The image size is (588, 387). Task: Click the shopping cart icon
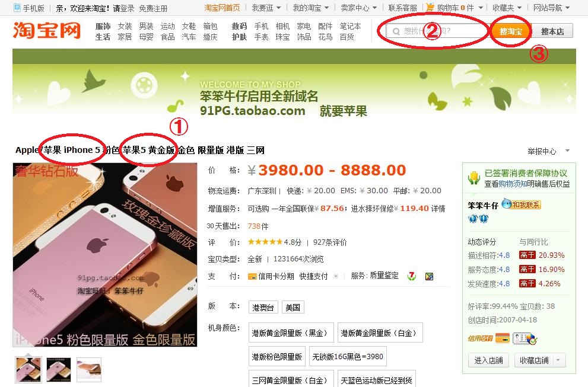[x=430, y=7]
